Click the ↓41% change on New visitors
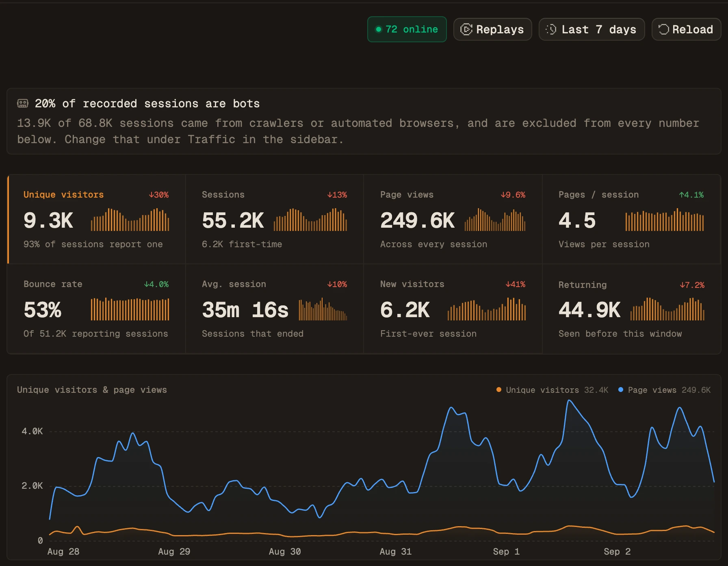The image size is (728, 566). click(515, 284)
